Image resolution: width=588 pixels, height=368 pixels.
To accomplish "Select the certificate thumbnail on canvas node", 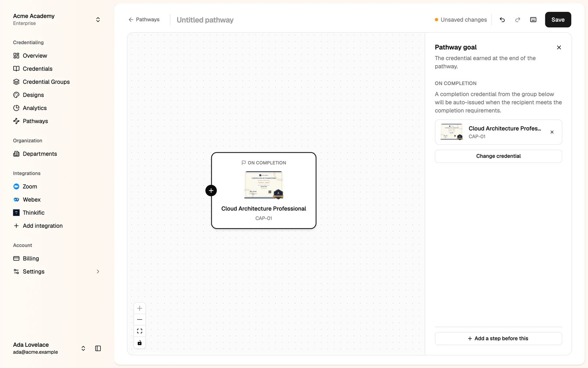I will [x=264, y=185].
